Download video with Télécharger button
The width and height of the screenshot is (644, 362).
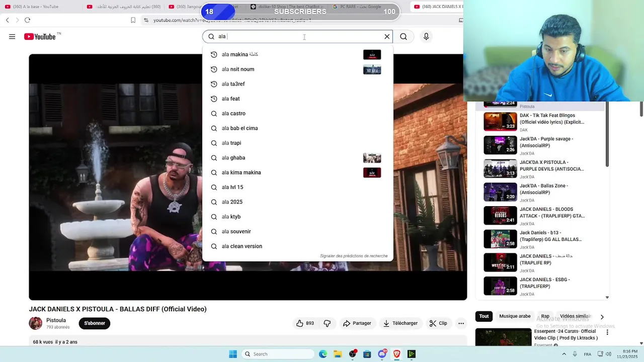click(400, 323)
